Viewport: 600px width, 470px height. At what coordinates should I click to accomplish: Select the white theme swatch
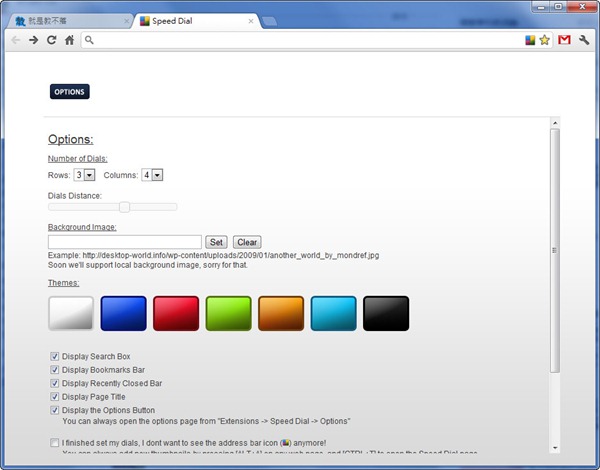click(71, 313)
